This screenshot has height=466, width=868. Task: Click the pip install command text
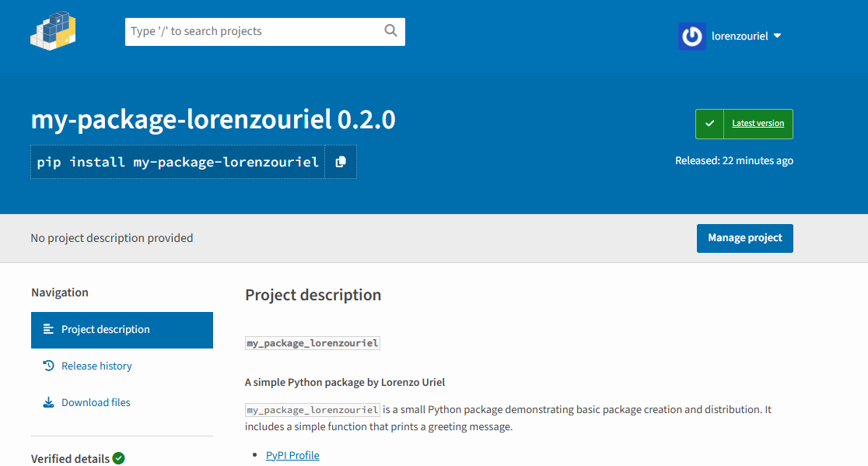coord(177,162)
